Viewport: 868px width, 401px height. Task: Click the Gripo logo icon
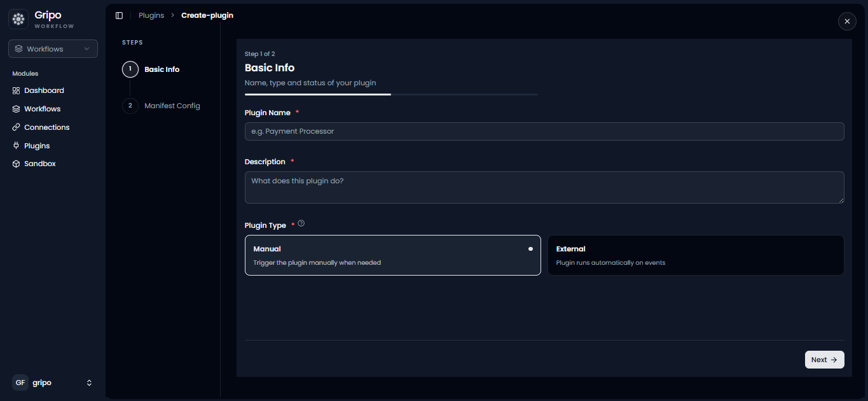pyautogui.click(x=18, y=19)
